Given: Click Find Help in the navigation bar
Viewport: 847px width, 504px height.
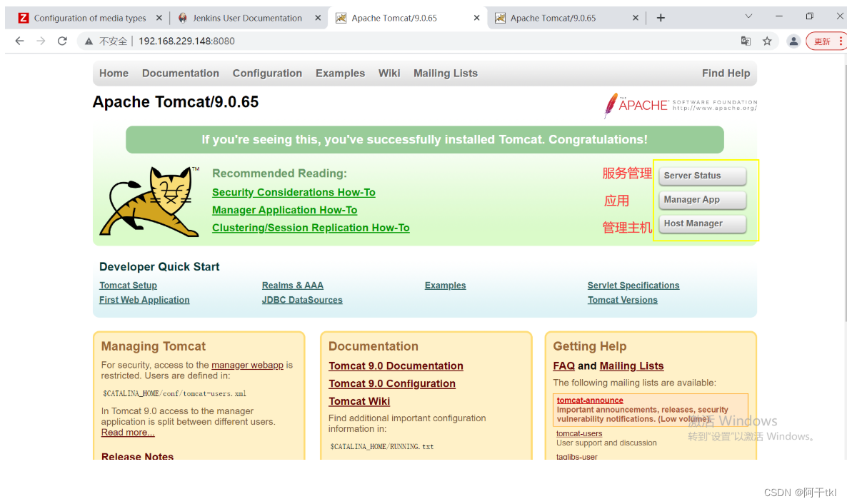Looking at the screenshot, I should point(726,73).
